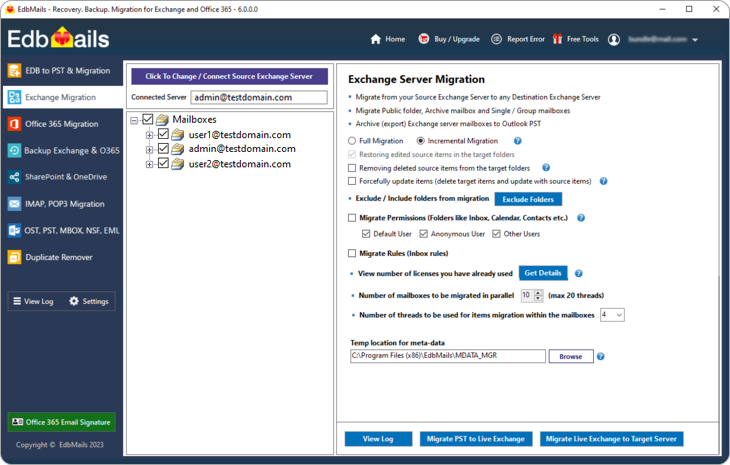Click the bottom View Log button
Viewport: 730px width, 465px height.
pyautogui.click(x=378, y=439)
